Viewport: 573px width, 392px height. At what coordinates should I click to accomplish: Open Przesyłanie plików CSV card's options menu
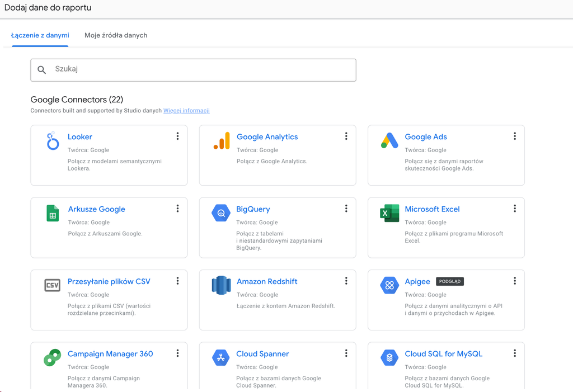[177, 281]
